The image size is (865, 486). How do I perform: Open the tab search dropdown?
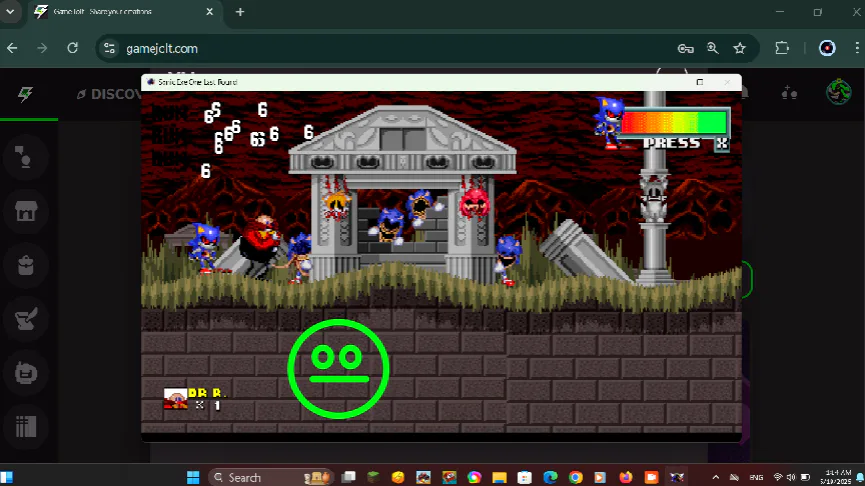pyautogui.click(x=10, y=12)
